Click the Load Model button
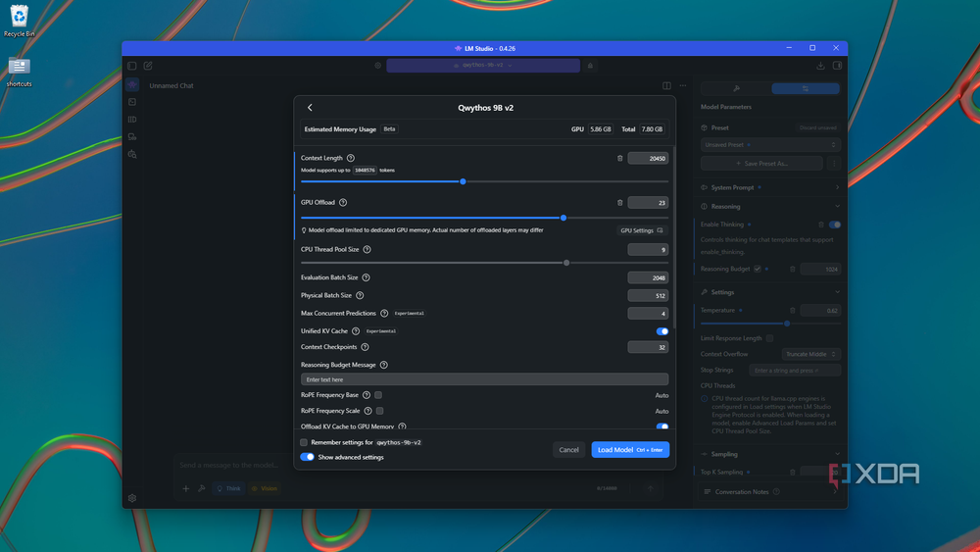The image size is (980, 552). 630,449
